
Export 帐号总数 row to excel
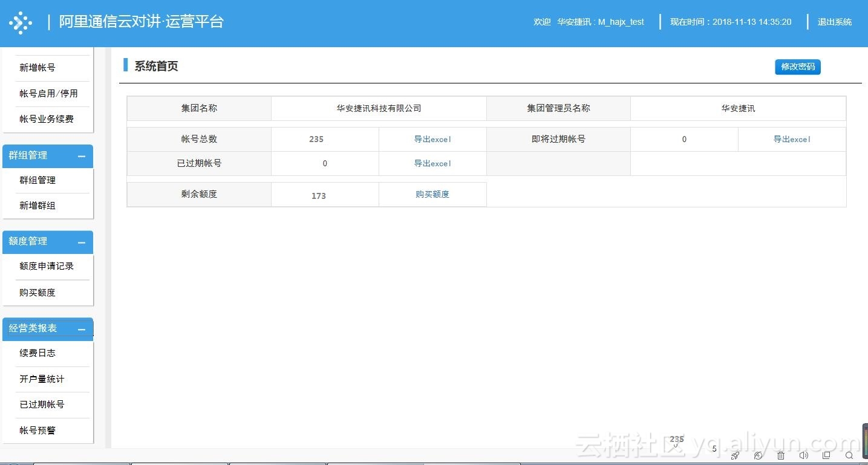(432, 139)
